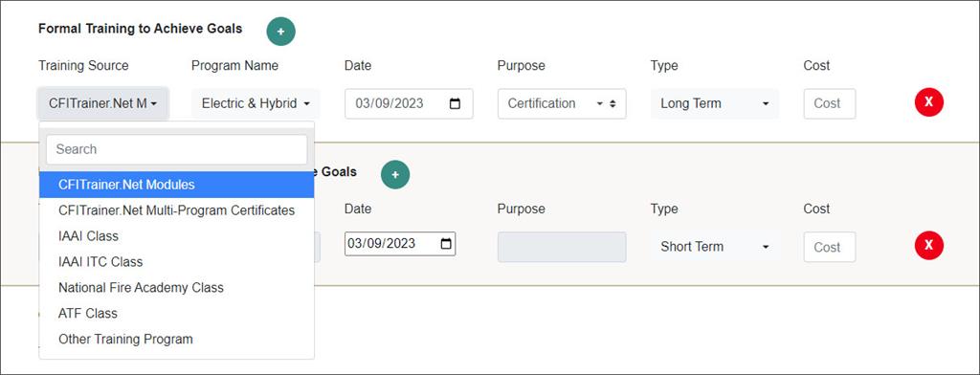Expand the Short Term Type dropdown
Image resolution: width=980 pixels, height=375 pixels.
[x=714, y=247]
